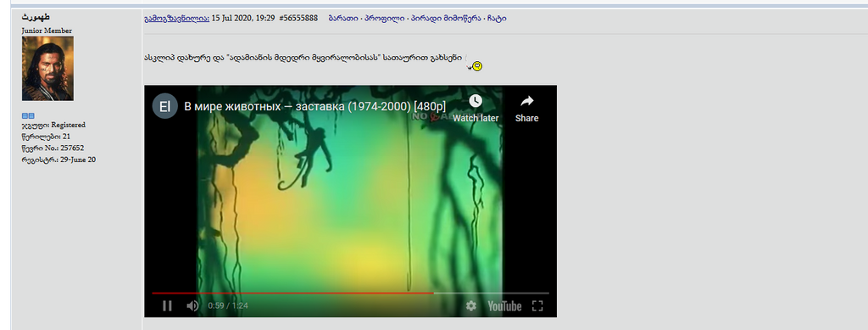
Task: Open video settings gear
Action: [x=471, y=305]
